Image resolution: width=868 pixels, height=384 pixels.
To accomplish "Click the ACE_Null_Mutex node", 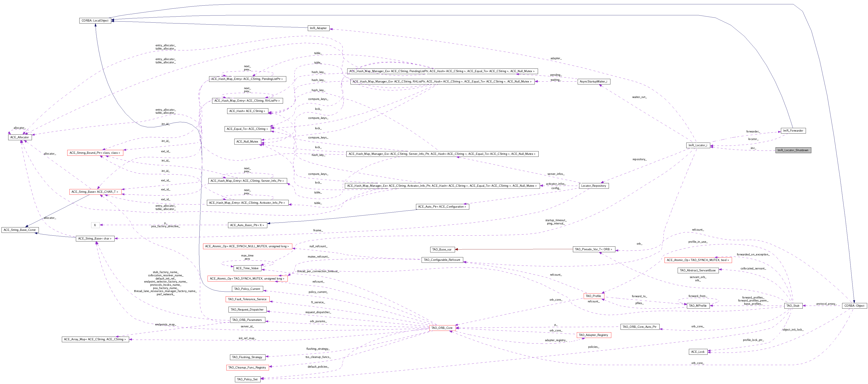I will click(247, 142).
